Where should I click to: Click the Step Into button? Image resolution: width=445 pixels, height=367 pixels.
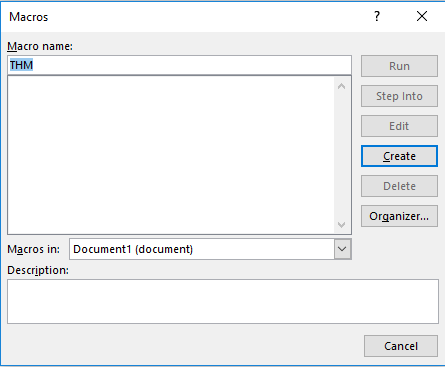(399, 96)
